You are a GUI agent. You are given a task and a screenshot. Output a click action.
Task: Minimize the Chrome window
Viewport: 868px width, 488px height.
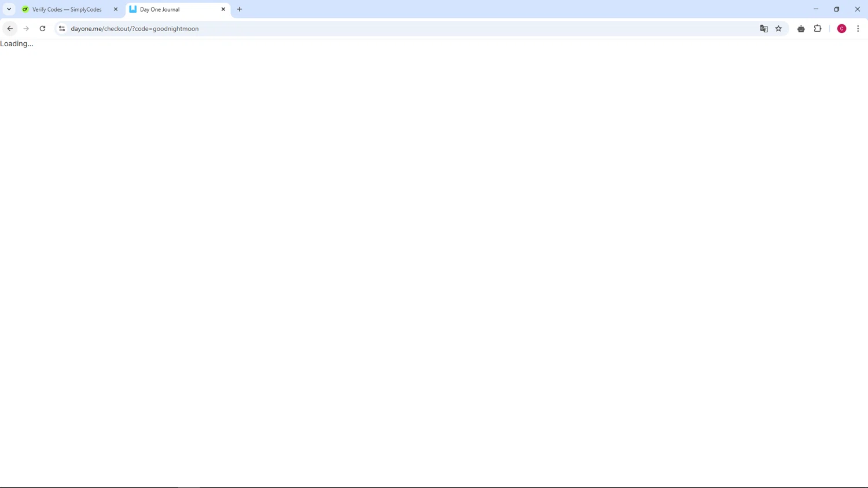click(x=816, y=9)
